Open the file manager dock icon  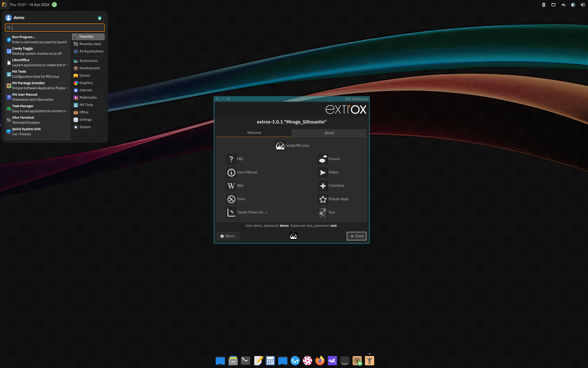(233, 360)
